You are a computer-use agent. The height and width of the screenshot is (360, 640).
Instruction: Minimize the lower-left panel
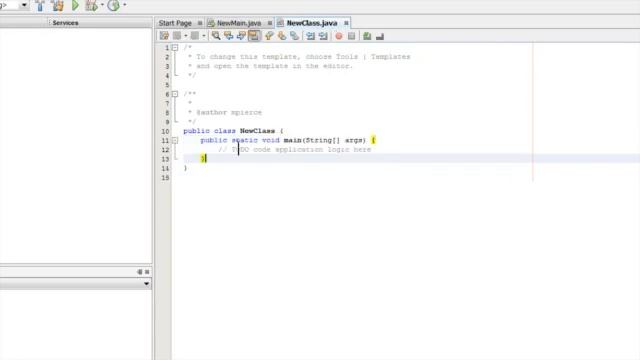140,272
